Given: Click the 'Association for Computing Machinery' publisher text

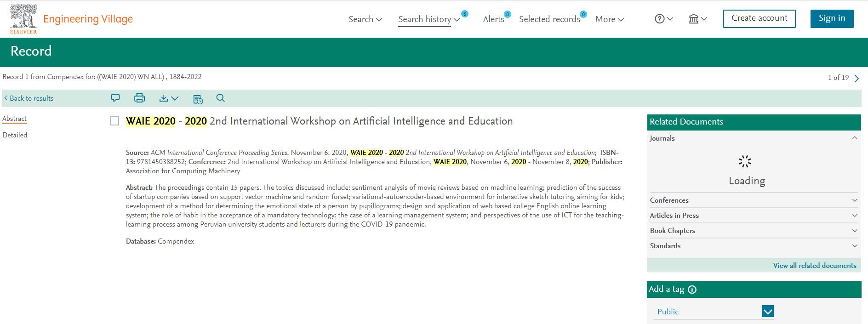Looking at the screenshot, I should click(x=183, y=171).
